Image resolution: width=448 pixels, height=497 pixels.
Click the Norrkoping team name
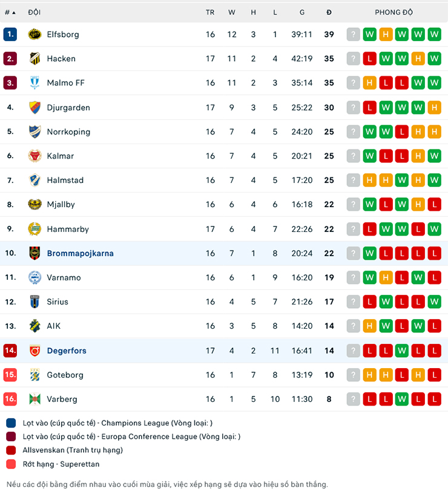(x=71, y=131)
